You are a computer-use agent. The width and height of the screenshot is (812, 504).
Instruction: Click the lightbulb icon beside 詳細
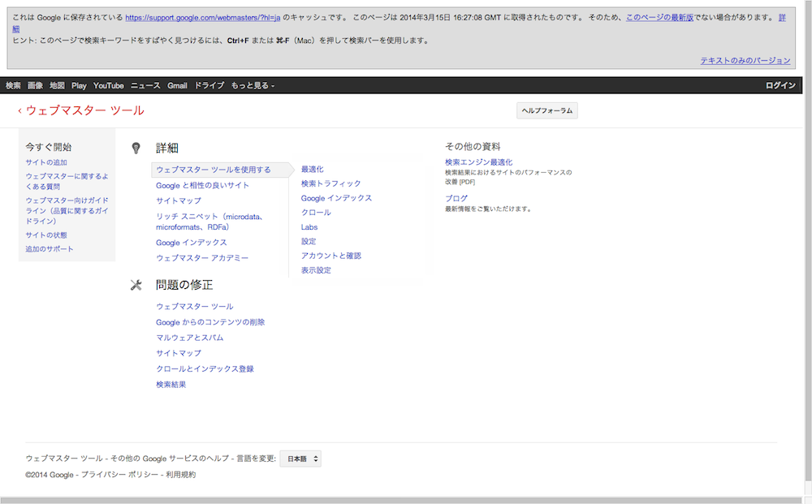click(136, 148)
